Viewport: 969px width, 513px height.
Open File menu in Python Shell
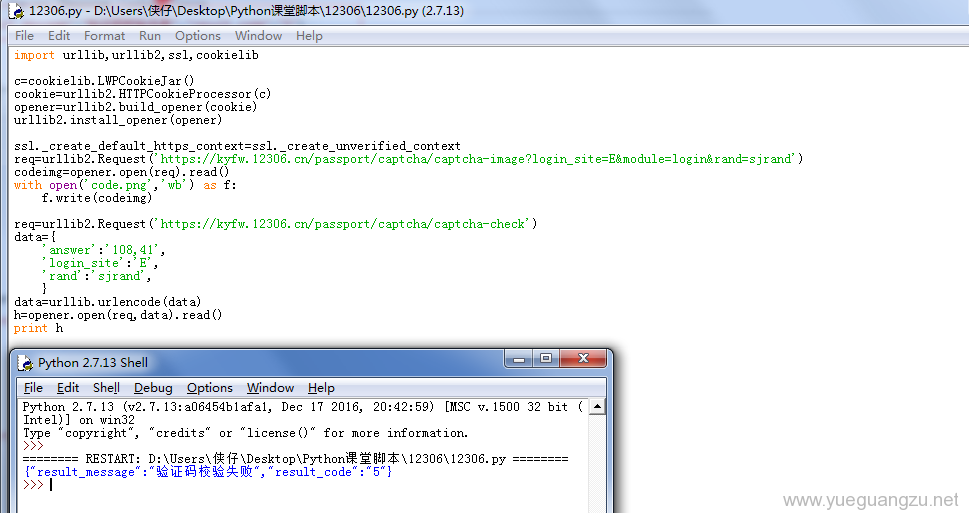click(x=33, y=388)
